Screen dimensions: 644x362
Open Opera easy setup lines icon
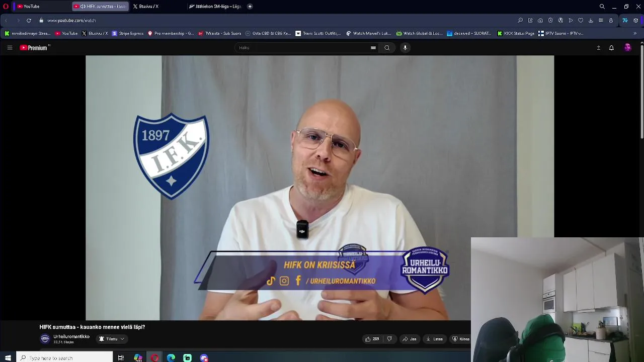point(601,21)
